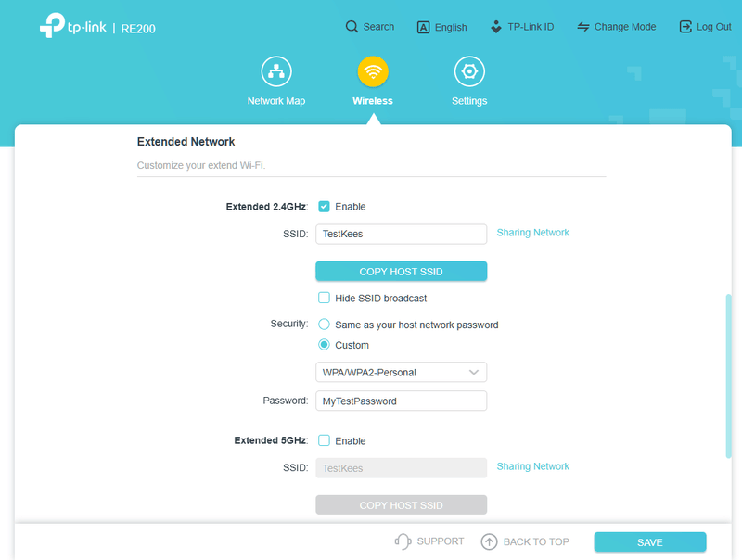The width and height of the screenshot is (742, 560).
Task: Open the Network Map icon
Action: tap(276, 71)
